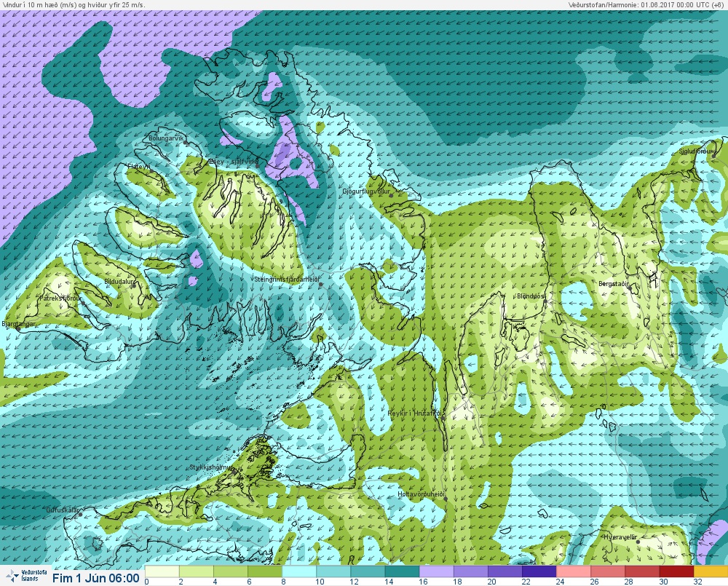
Task: Click the legend value '32'
Action: point(698,582)
